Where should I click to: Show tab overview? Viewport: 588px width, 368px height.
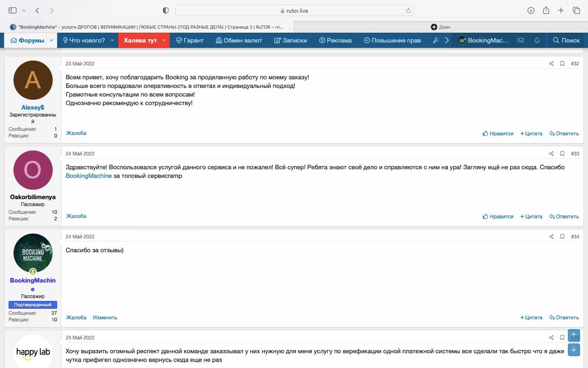[x=576, y=10]
